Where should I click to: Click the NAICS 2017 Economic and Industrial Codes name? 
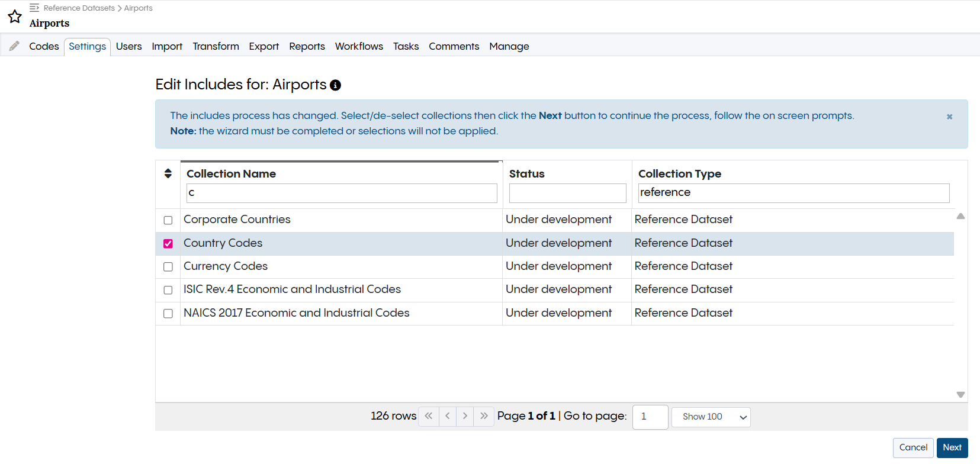click(296, 313)
